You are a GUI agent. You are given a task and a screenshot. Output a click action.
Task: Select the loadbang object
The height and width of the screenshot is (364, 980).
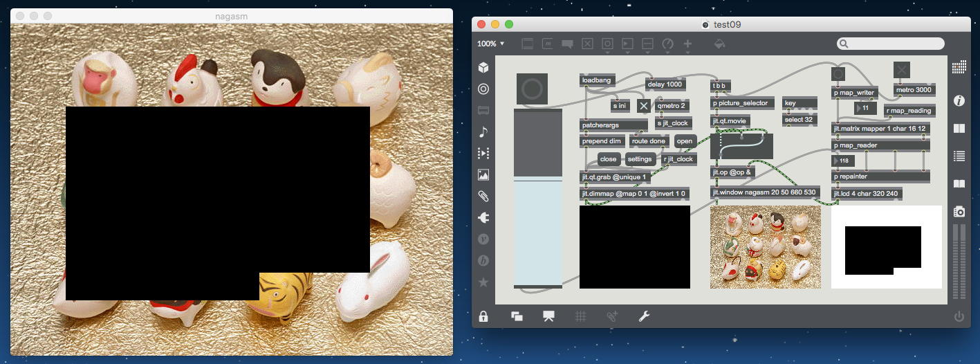click(x=598, y=81)
